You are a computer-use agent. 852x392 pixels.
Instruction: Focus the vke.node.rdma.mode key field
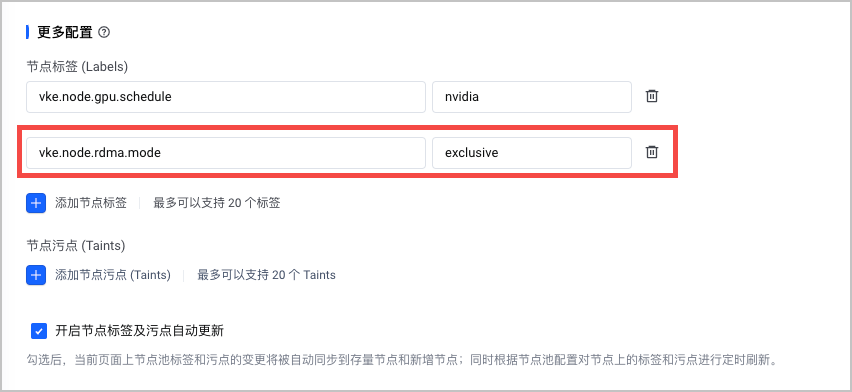[225, 153]
